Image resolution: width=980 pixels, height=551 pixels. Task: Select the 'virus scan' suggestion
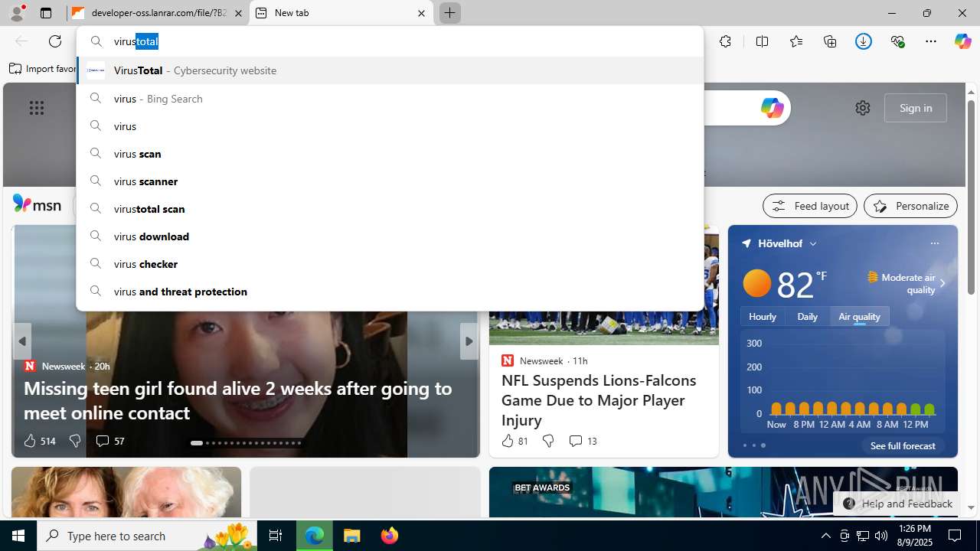tap(390, 154)
